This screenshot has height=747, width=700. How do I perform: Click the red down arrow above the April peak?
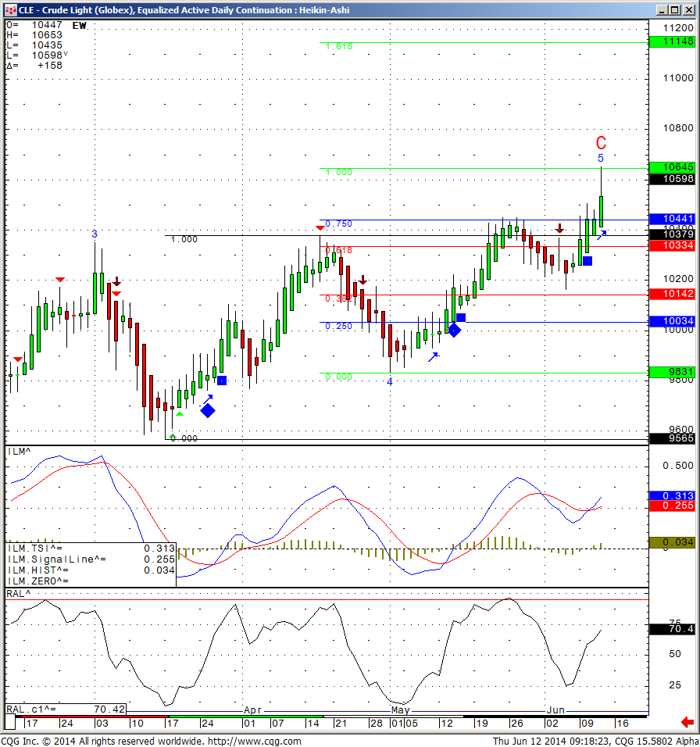[320, 228]
